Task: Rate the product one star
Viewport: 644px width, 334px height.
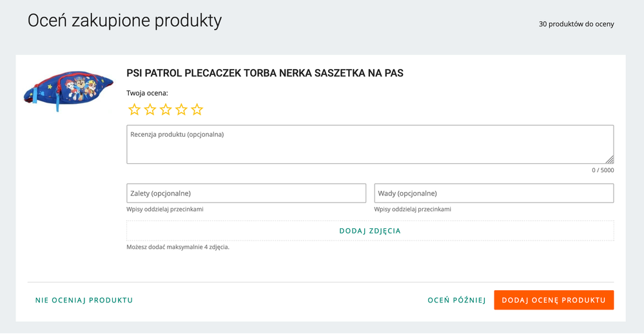Action: click(x=134, y=110)
